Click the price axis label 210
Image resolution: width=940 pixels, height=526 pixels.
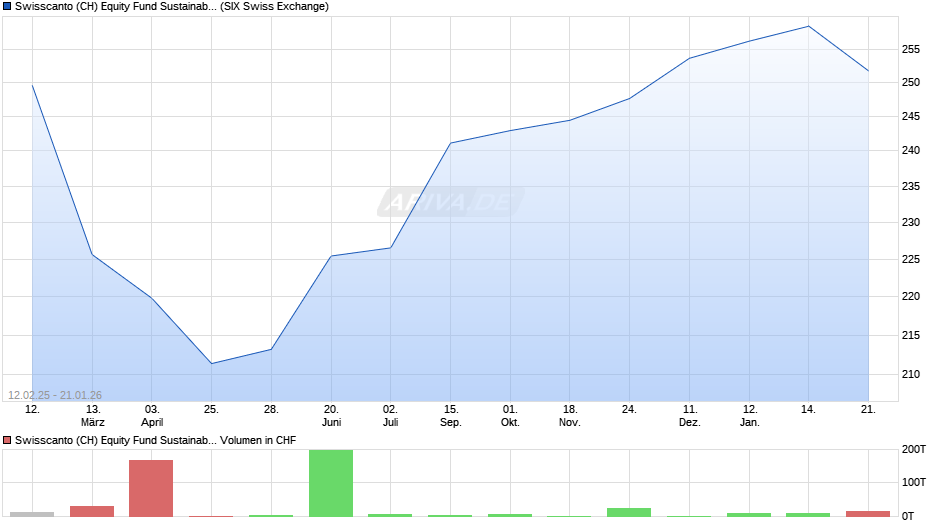point(911,374)
